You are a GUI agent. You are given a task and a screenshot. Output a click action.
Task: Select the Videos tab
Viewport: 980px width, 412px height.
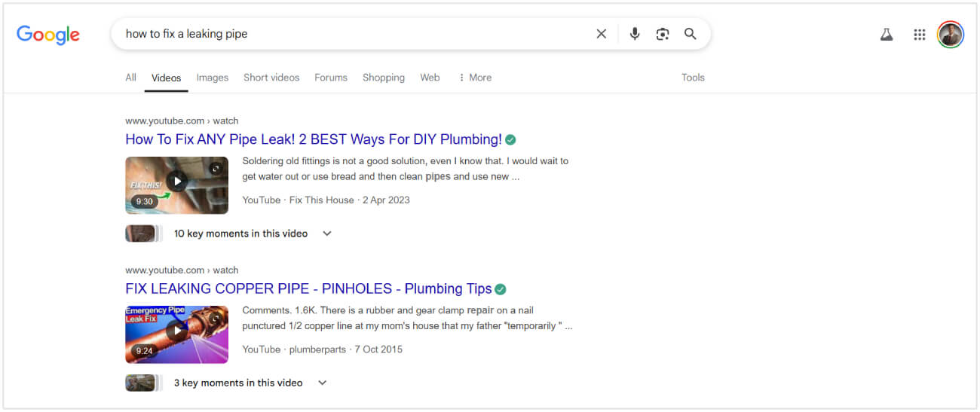(x=166, y=78)
